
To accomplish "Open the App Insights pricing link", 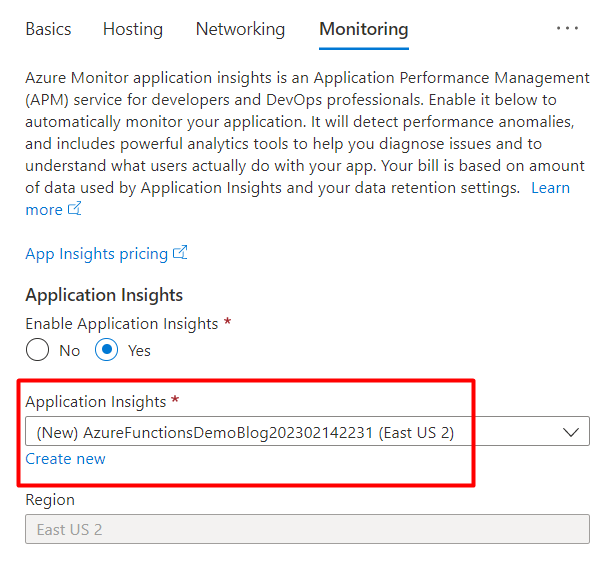I will pos(97,254).
